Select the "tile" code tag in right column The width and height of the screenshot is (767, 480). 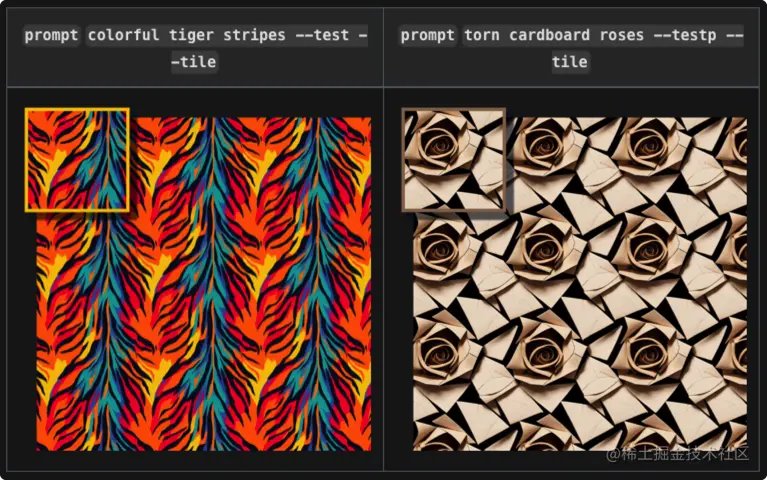point(570,62)
